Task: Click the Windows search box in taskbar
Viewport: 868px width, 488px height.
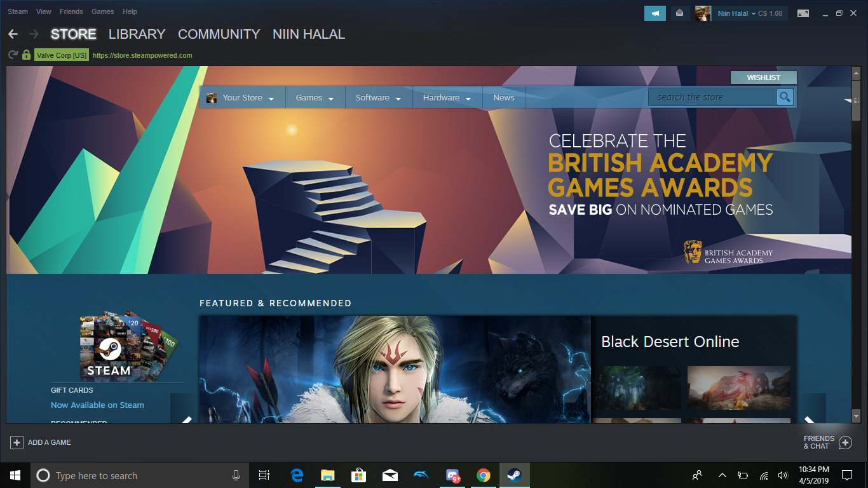Action: click(x=139, y=475)
